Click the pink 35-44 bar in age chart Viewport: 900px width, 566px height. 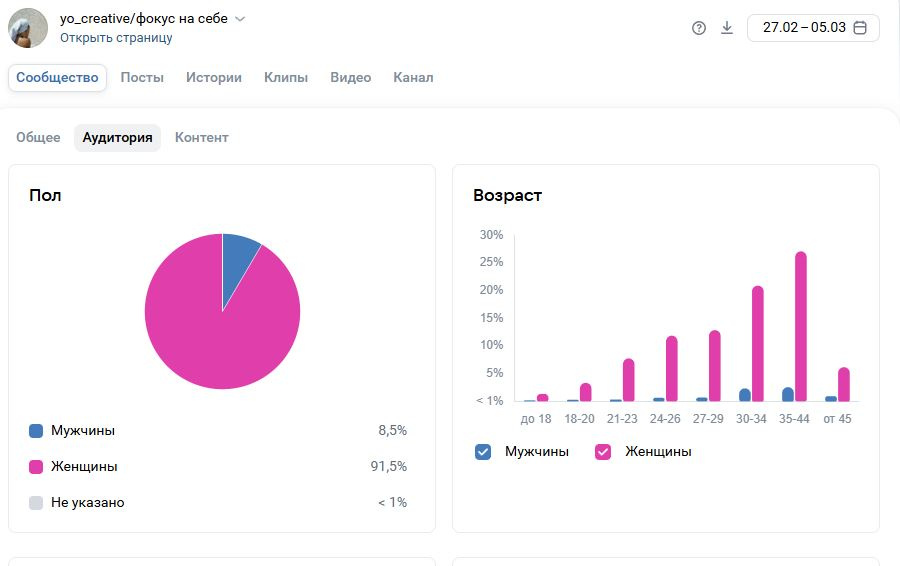801,326
